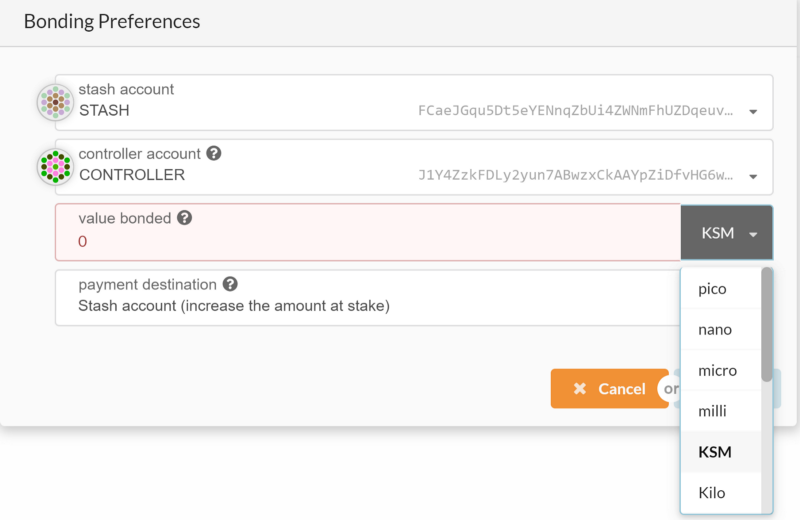Click the STASH account identicon
Viewport: 800px width, 520px height.
click(56, 102)
